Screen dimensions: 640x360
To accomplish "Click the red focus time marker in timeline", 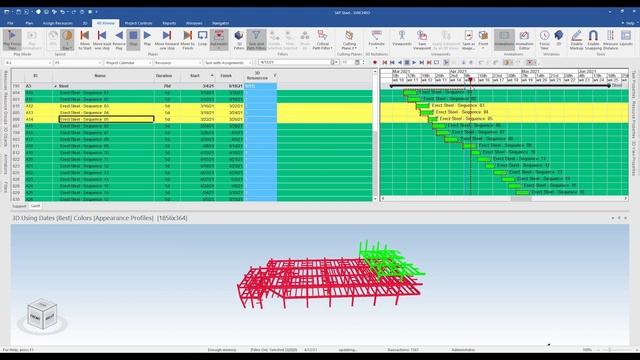I will (470, 80).
